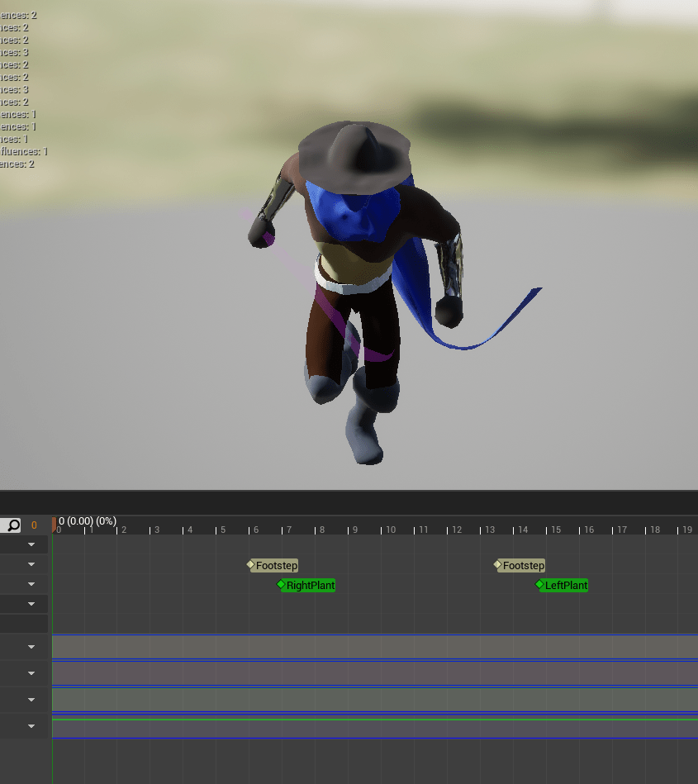Open dropdown arrow of green-line curve track
Image resolution: width=698 pixels, height=784 pixels.
tap(31, 726)
